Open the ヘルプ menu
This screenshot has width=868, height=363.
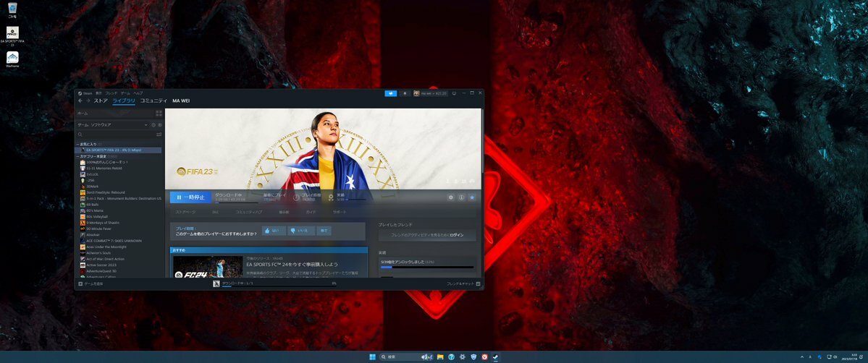(x=138, y=93)
